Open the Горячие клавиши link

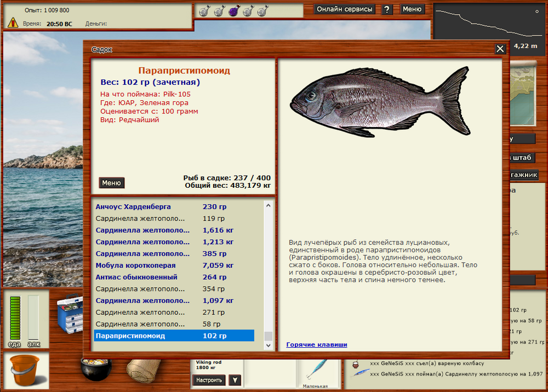coord(316,345)
